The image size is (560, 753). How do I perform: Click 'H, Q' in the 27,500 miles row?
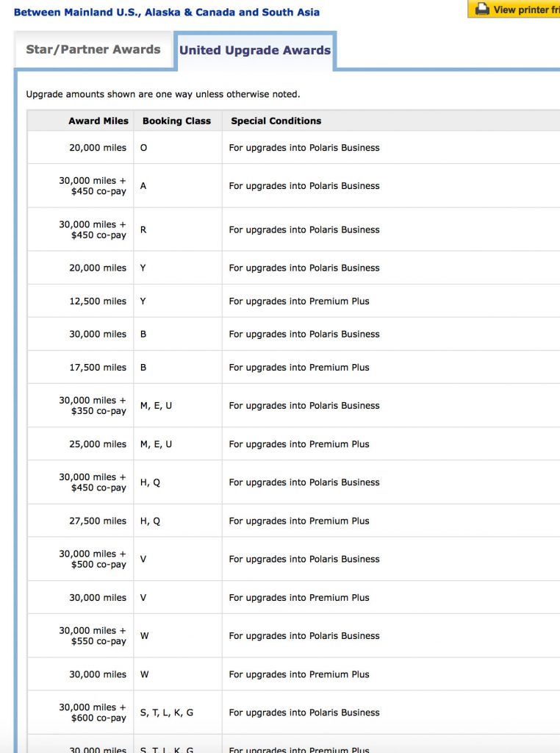[x=150, y=521]
